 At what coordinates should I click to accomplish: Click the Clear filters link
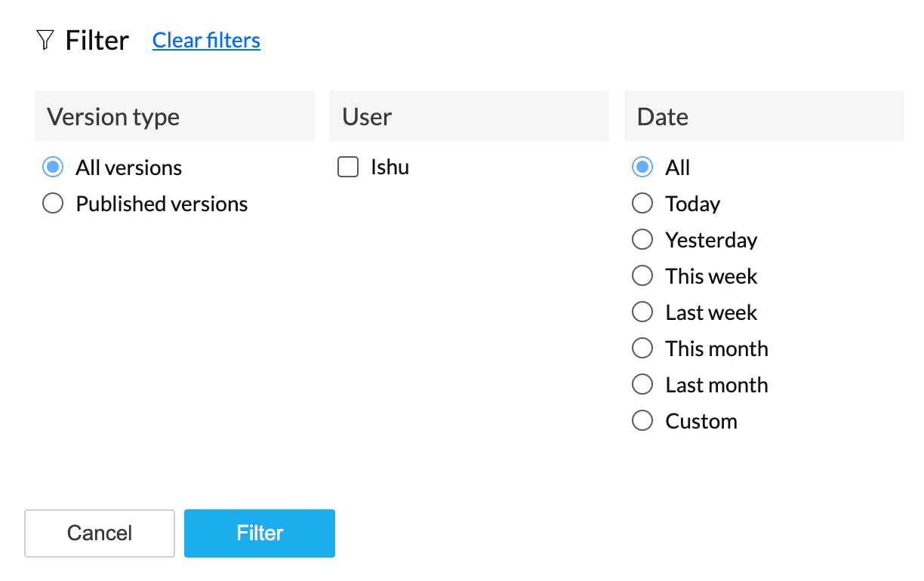pos(206,40)
